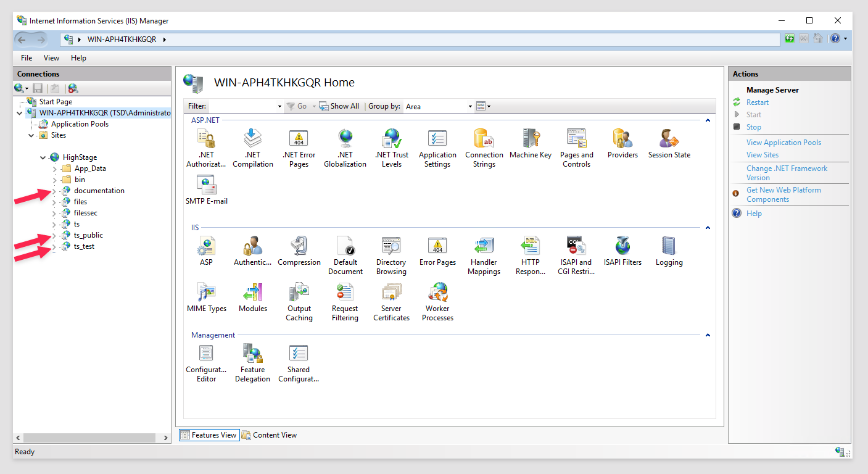Collapse the HighStage site node
The height and width of the screenshot is (474, 868).
[43, 157]
